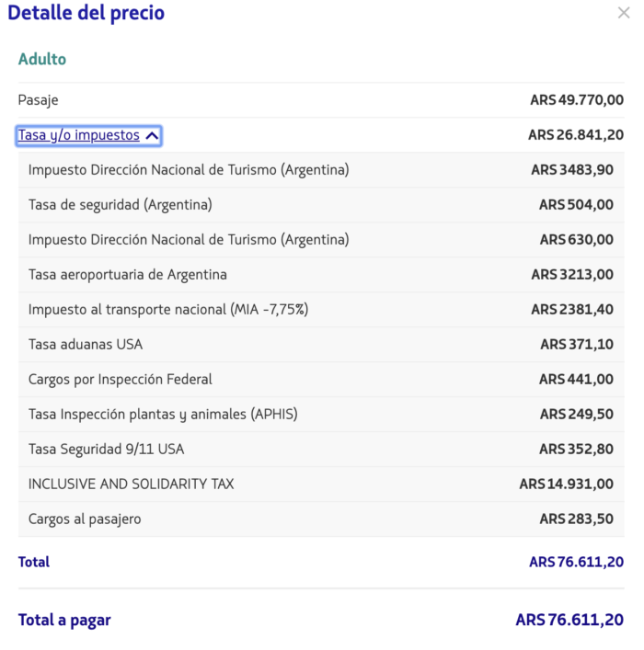Select Cargos por Inspección Federal row
Viewport: 644px width, 650px height.
click(x=121, y=380)
